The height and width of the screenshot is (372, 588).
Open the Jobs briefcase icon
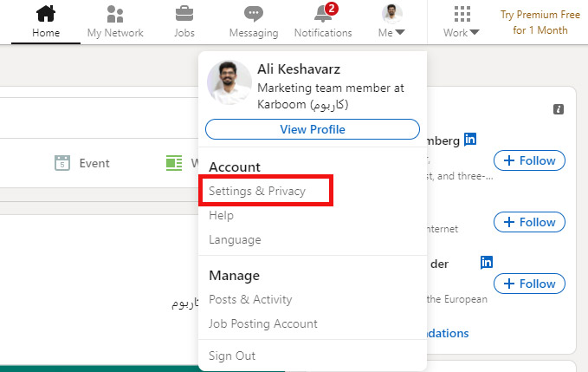tap(184, 14)
